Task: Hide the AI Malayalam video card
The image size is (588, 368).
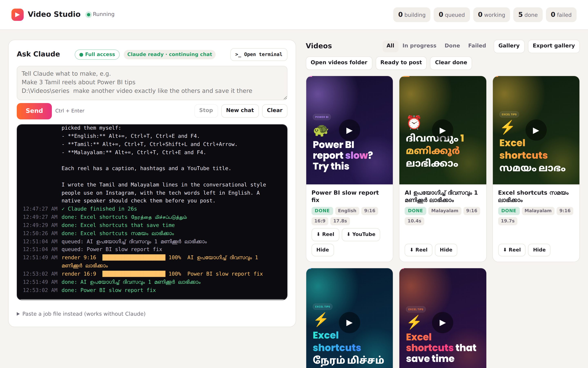Action: [446, 250]
